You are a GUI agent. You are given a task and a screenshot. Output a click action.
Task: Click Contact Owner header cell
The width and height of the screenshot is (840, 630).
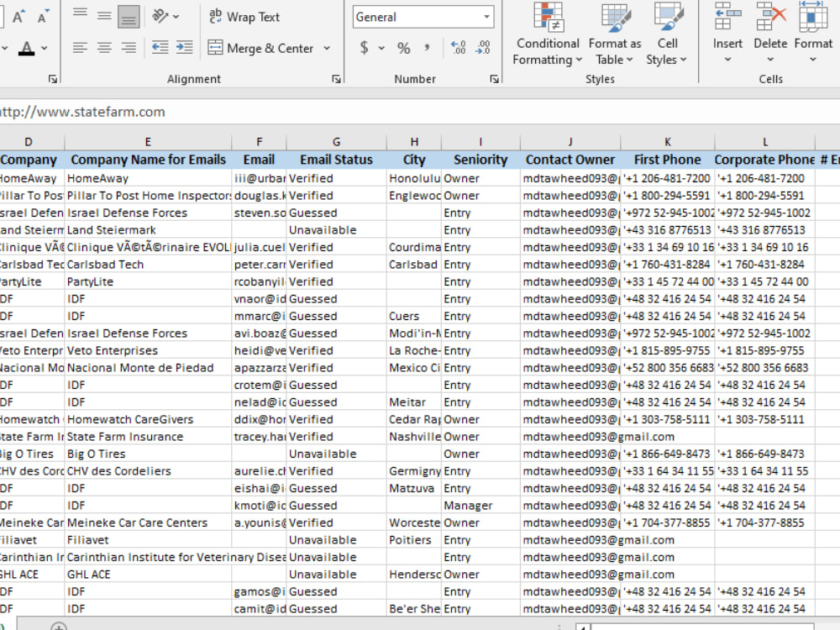tap(570, 160)
